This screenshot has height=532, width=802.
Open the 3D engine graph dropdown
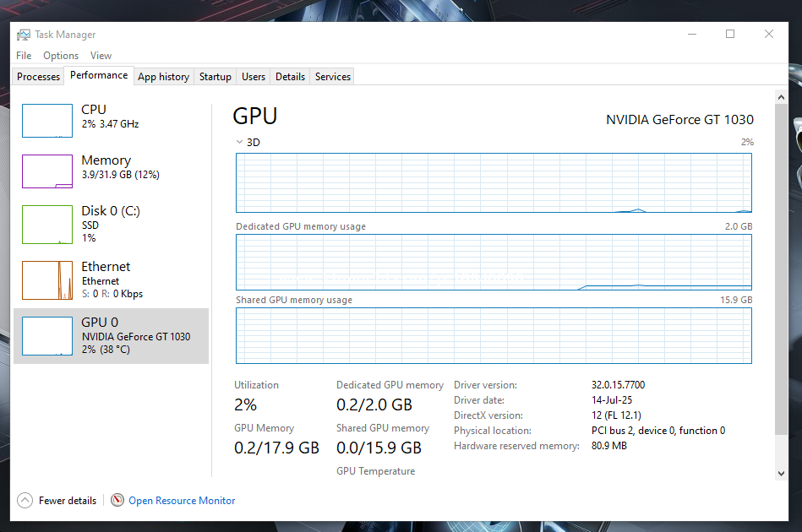click(x=240, y=143)
